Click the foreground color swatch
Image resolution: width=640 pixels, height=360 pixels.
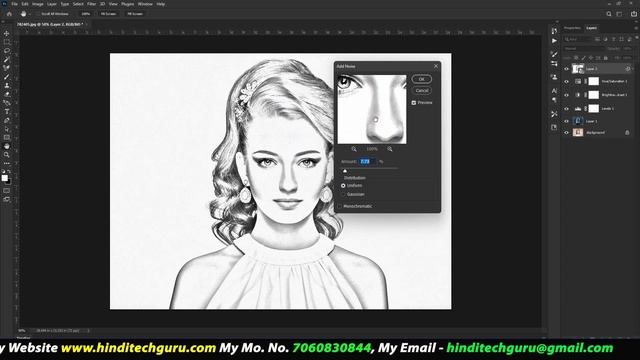pos(4,178)
